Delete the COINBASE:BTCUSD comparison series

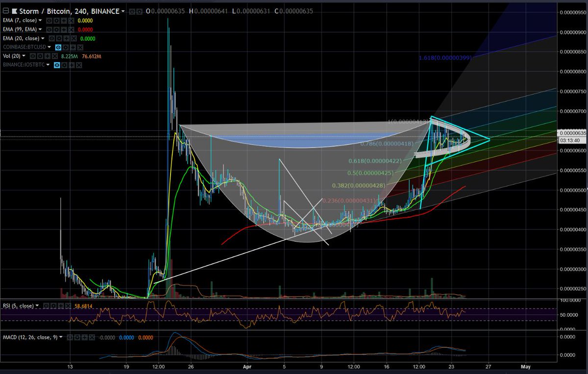click(80, 47)
